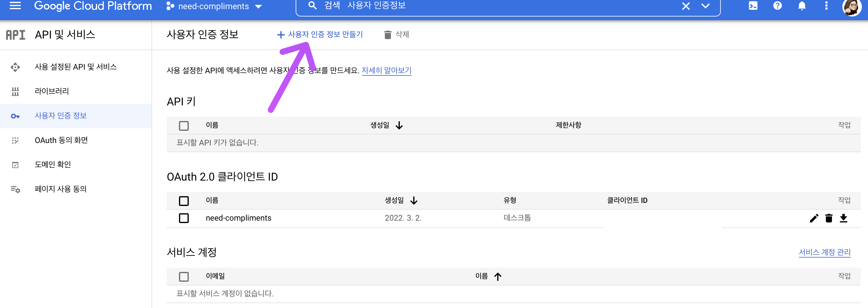View notifications in the top bar
The height and width of the screenshot is (308, 868).
pyautogui.click(x=802, y=6)
